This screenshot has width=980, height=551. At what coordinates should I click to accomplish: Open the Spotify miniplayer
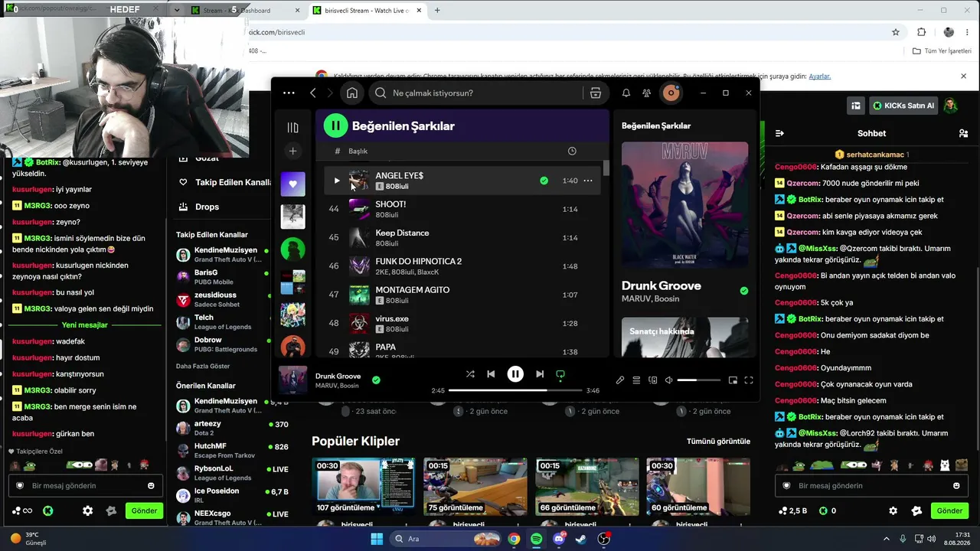coord(733,380)
